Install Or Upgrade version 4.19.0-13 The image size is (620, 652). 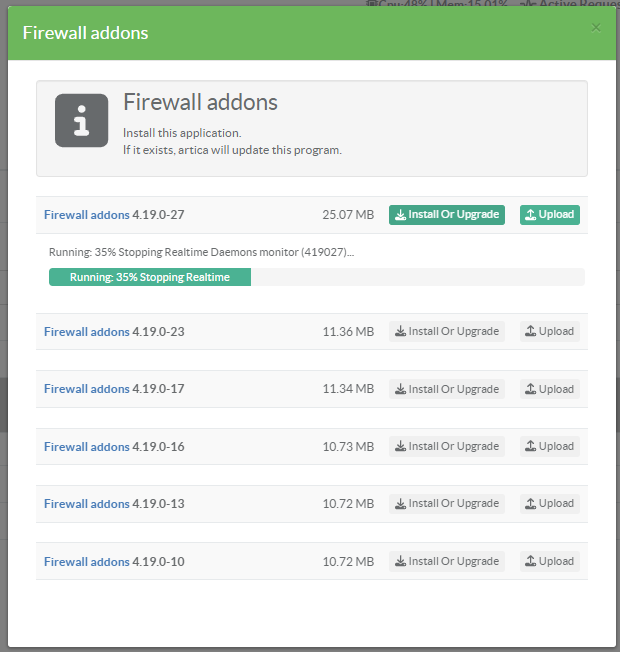point(447,504)
